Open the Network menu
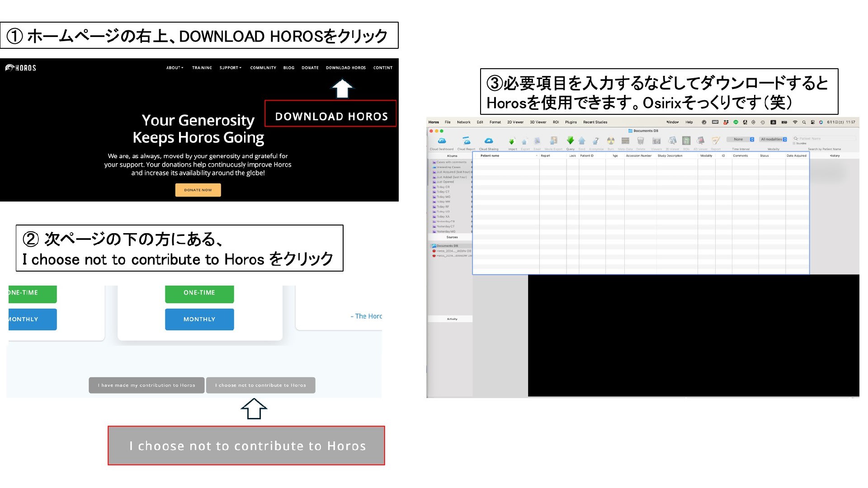This screenshot has height=488, width=868. (464, 122)
